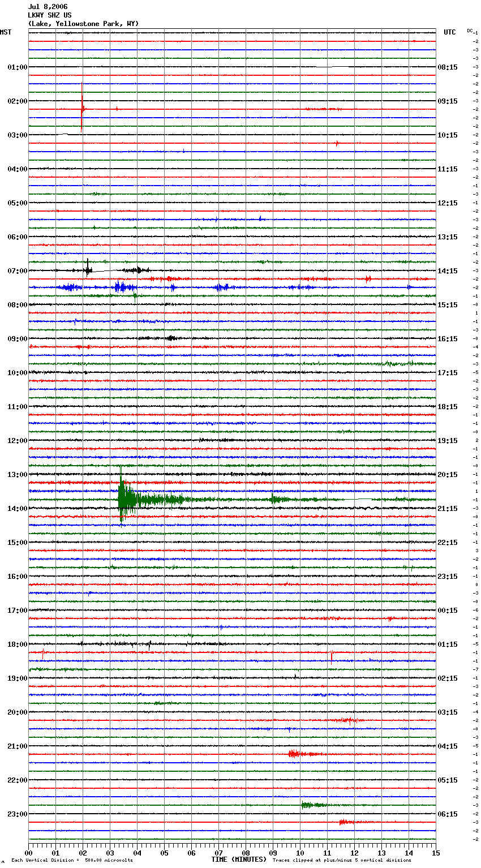
Task: Select the '16:00' MST hour label
Action: (17, 577)
